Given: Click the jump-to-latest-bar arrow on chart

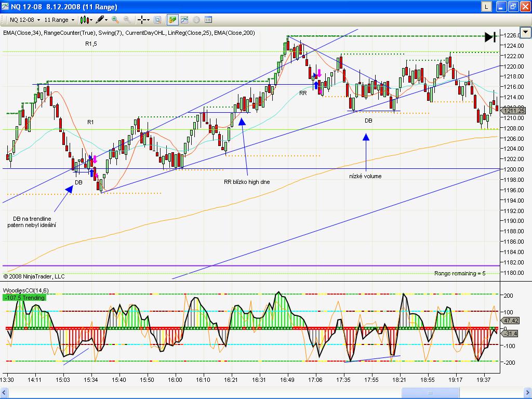Looking at the screenshot, I should pos(490,36).
